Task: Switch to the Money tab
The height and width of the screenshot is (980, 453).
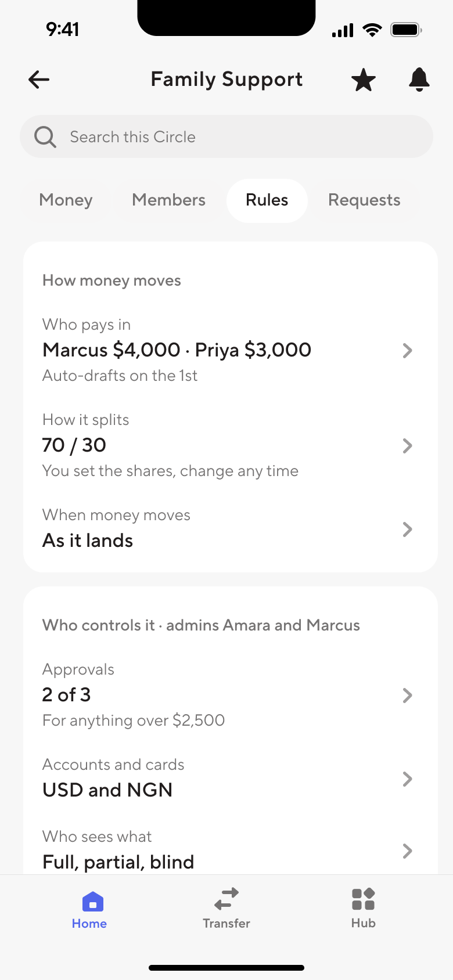Action: (66, 200)
